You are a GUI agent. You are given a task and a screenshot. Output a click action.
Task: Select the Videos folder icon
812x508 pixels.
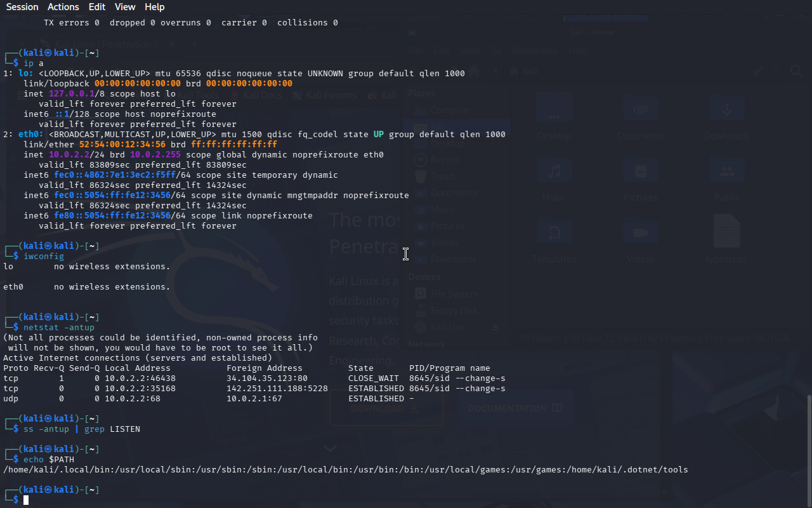pos(640,234)
